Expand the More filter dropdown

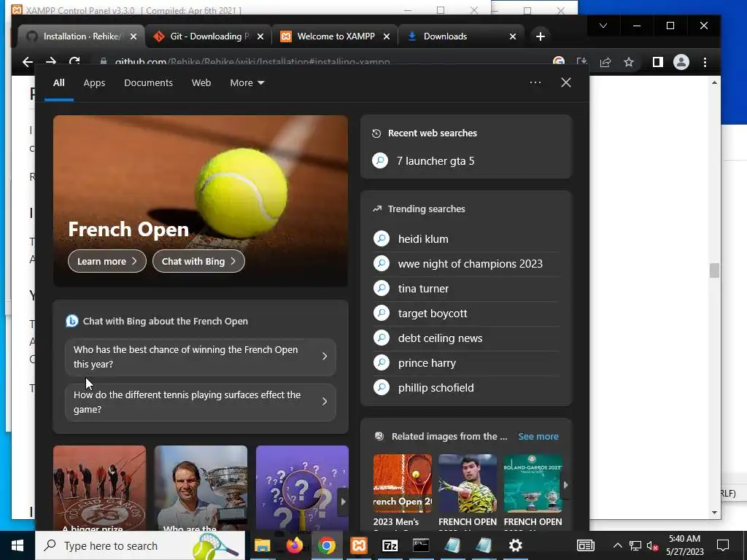(247, 83)
